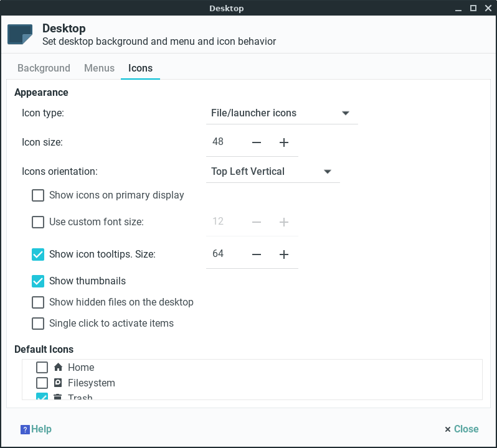Viewport: 497px width, 448px height.
Task: Click the Home folder icon in Default Icons
Action: 59,367
